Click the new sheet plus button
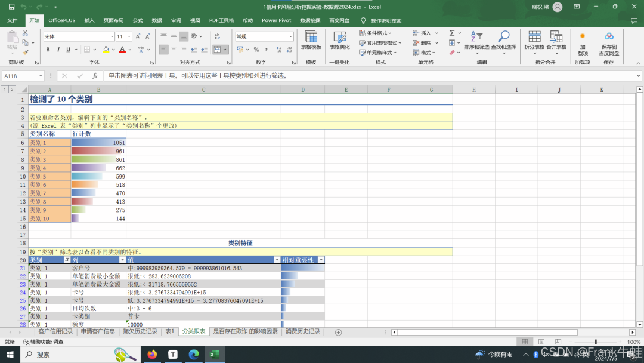Screen dimensions: 644x363 [x=338, y=332]
